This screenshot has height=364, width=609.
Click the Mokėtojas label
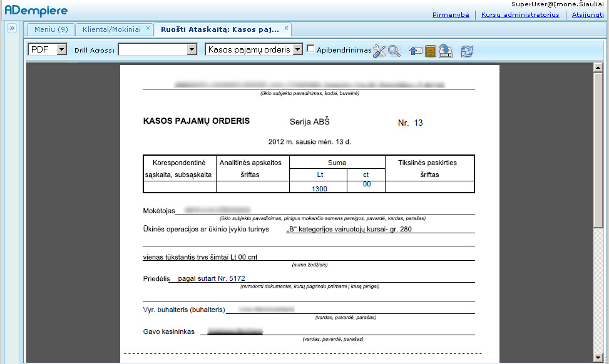click(159, 211)
